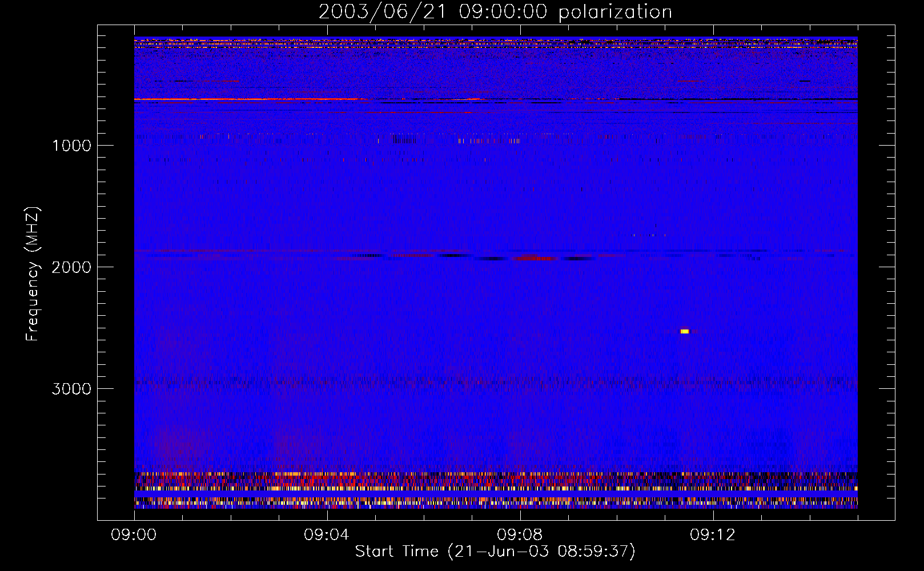Click the '09:08' time tick label
The height and width of the screenshot is (571, 924).
click(520, 535)
